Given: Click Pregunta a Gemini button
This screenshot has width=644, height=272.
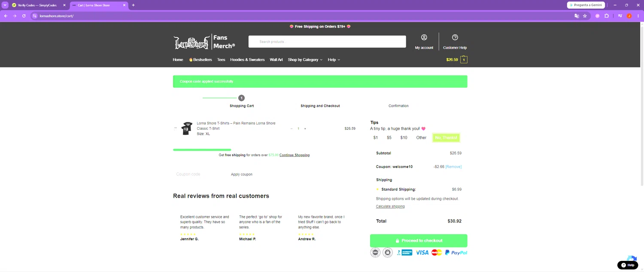Looking at the screenshot, I should click(586, 5).
